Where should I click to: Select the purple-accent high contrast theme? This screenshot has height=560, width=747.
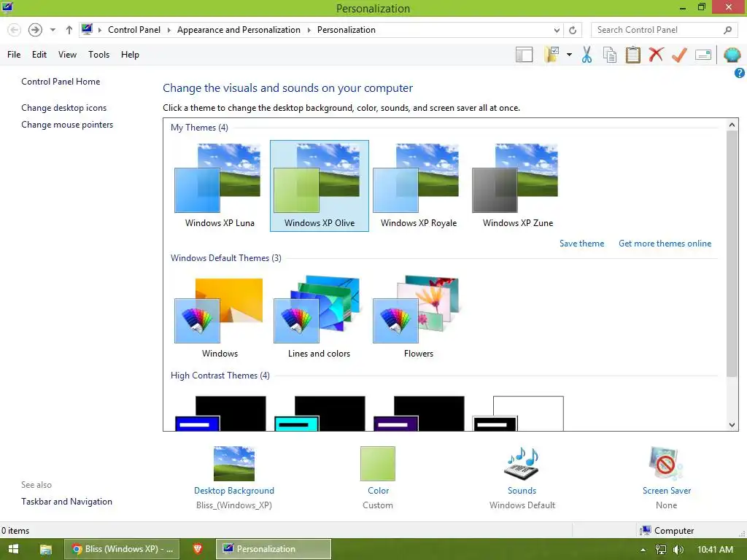[418, 413]
